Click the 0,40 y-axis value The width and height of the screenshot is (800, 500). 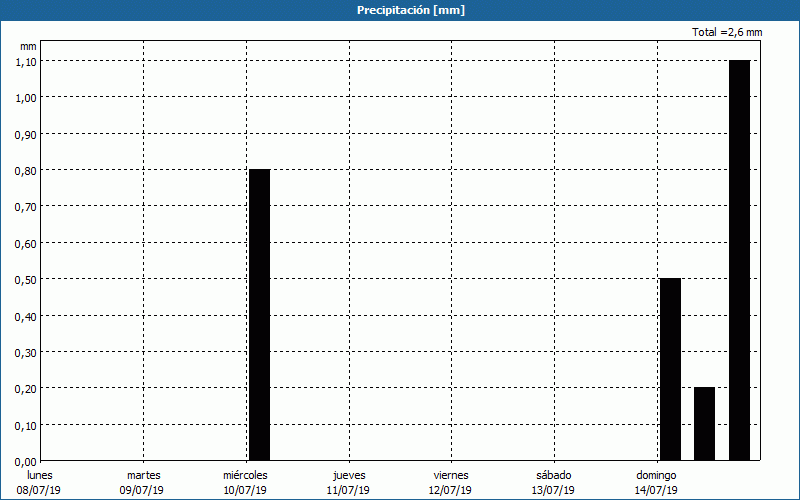pos(25,316)
